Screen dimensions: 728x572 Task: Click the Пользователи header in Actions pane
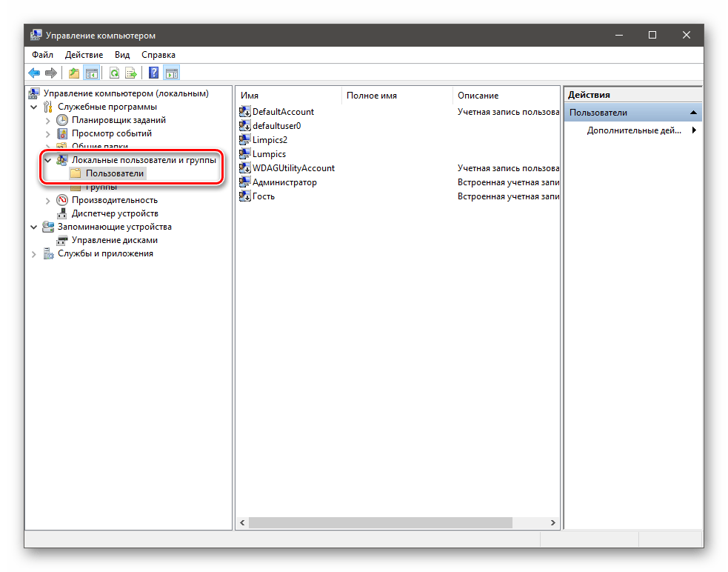[x=632, y=113]
